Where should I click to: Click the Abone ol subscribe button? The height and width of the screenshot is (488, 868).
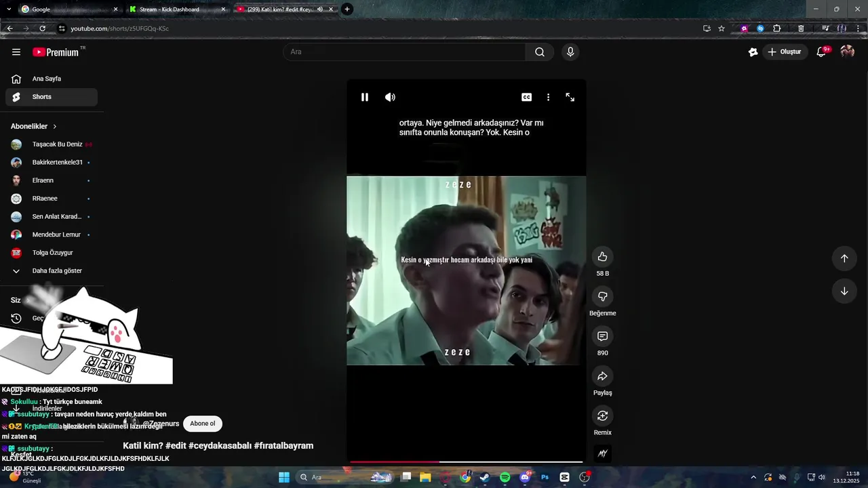pyautogui.click(x=202, y=424)
